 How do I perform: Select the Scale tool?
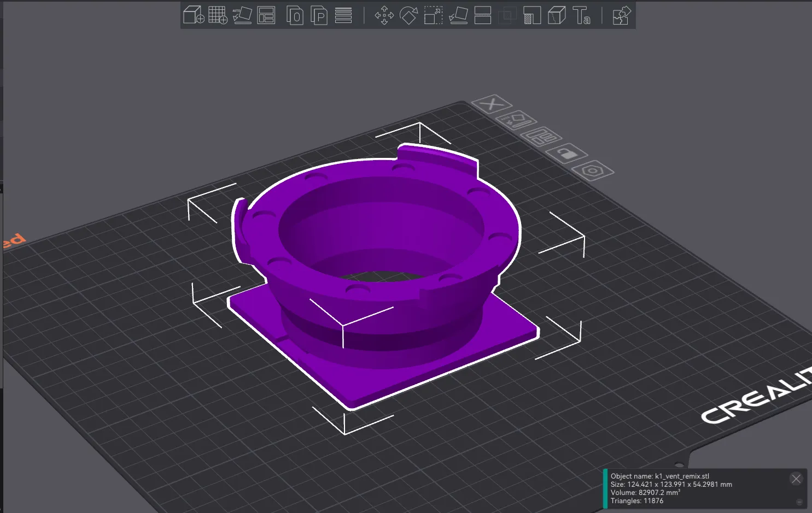[x=434, y=15]
